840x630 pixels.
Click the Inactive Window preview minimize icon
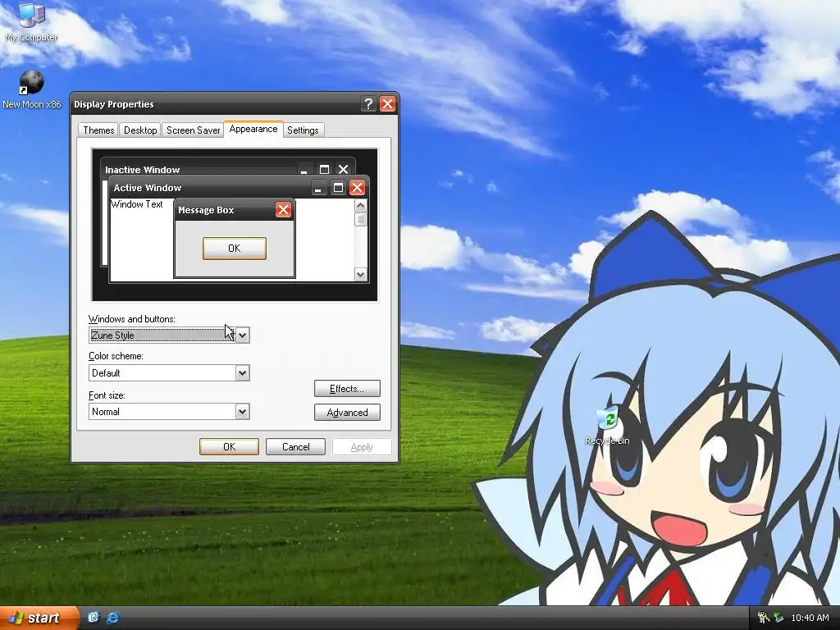[304, 169]
